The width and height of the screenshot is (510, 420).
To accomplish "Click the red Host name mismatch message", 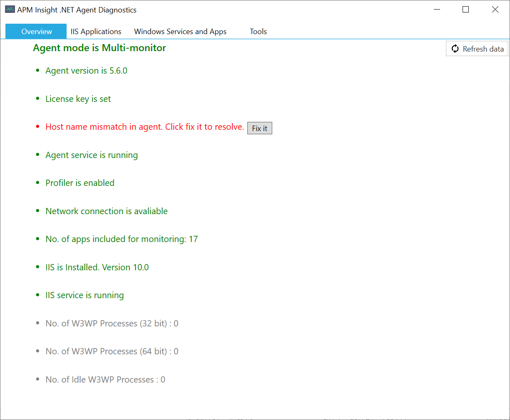I will pos(144,127).
